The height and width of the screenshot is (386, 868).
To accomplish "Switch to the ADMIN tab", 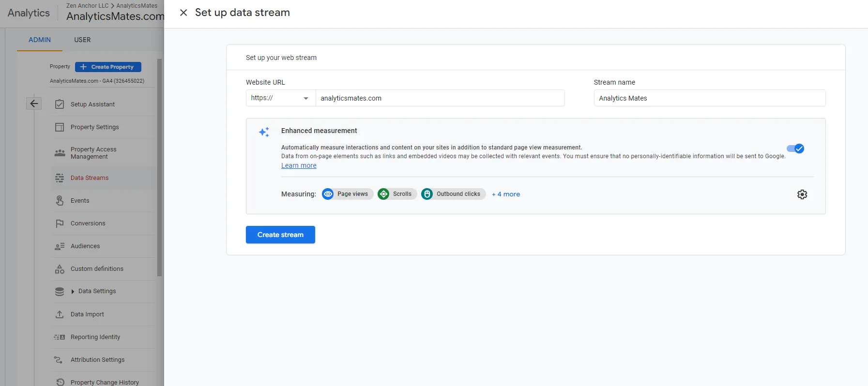I will pos(40,40).
